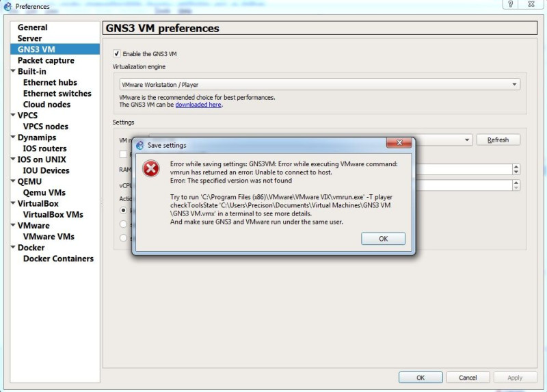The width and height of the screenshot is (547, 392).
Task: Open IOS routers settings
Action: point(44,148)
